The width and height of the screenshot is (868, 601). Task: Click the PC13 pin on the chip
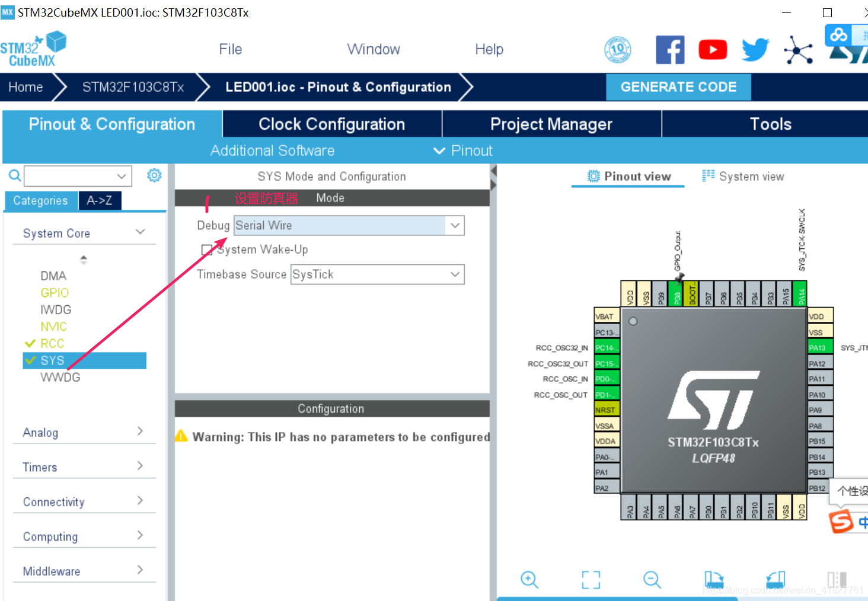click(607, 333)
